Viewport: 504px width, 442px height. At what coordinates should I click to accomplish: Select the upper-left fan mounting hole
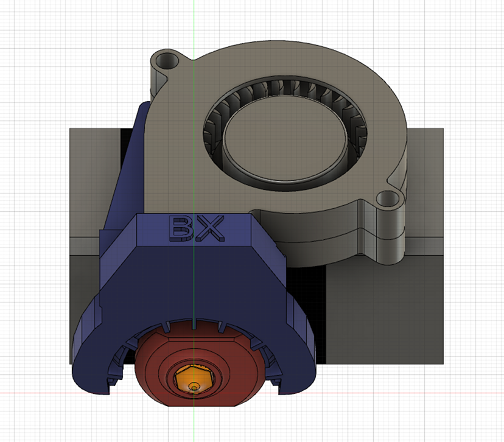(x=166, y=61)
